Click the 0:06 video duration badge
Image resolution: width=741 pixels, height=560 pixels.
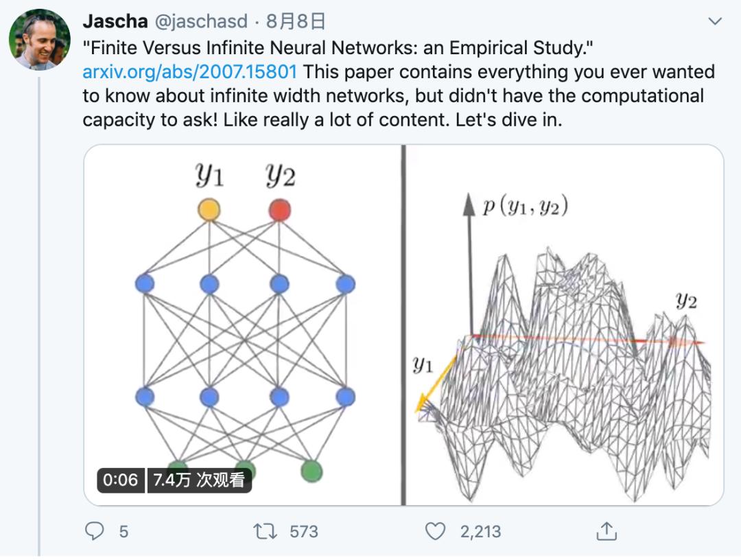(x=121, y=480)
